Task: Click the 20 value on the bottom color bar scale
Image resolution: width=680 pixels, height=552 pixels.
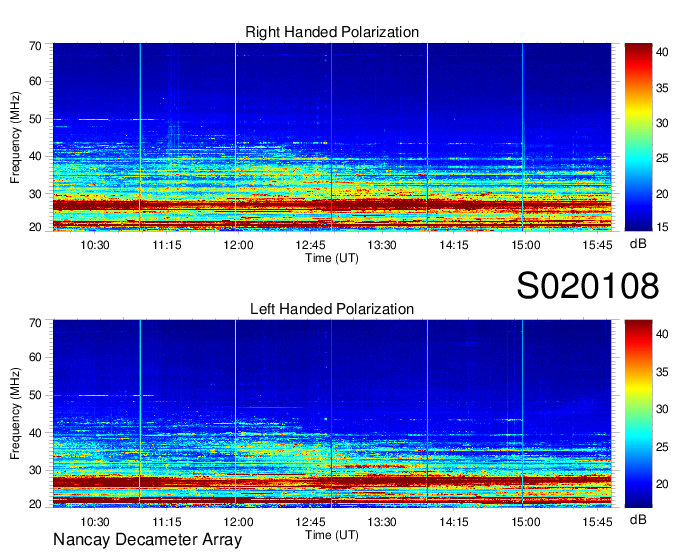Action: (x=662, y=484)
